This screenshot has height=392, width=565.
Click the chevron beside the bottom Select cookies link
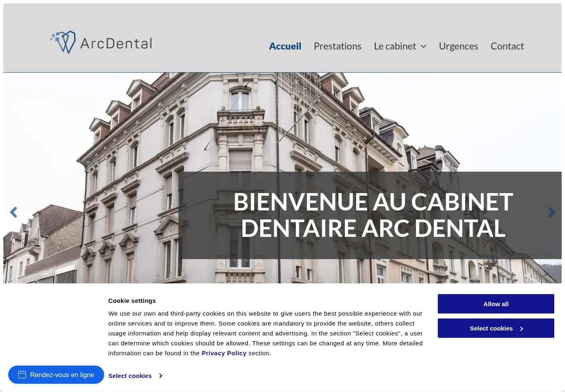[x=161, y=376]
